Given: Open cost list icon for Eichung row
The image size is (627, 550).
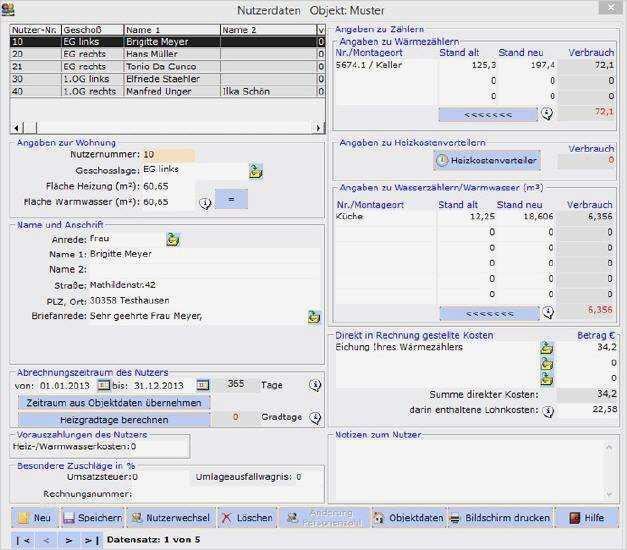Looking at the screenshot, I should 547,348.
